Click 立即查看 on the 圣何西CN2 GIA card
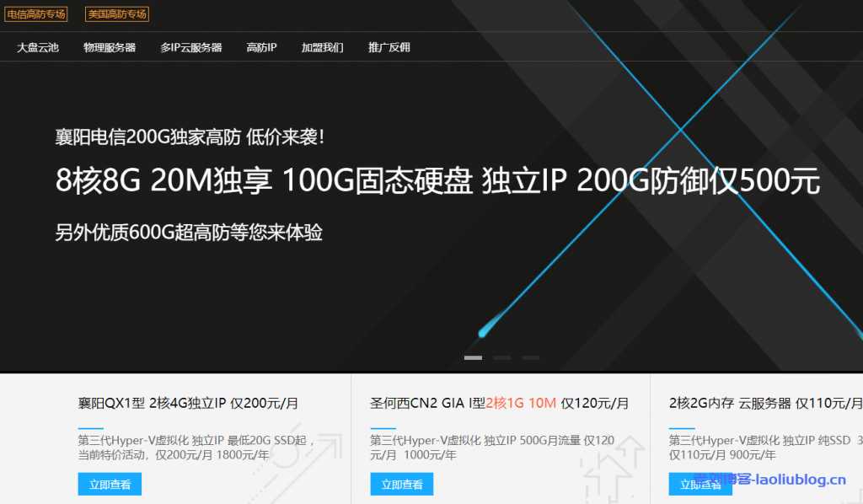 pyautogui.click(x=401, y=484)
